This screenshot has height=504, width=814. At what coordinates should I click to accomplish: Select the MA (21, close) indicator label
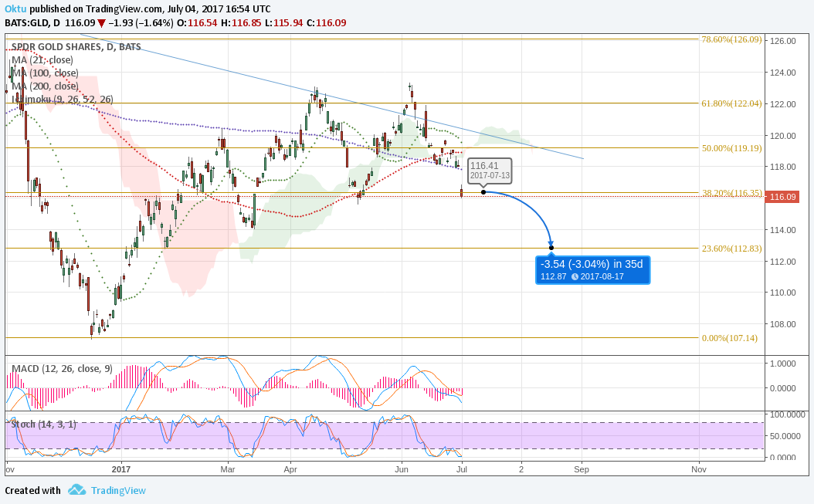(42, 59)
